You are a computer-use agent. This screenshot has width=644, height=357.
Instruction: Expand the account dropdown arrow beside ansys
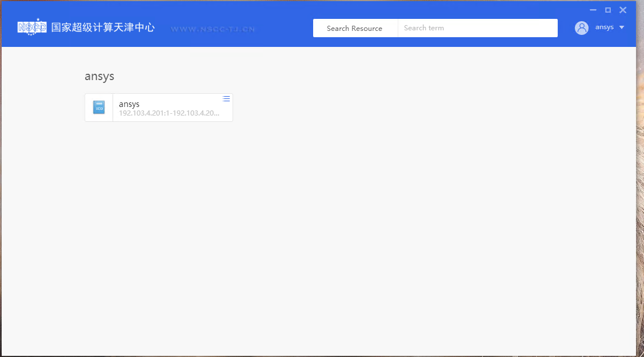point(622,27)
